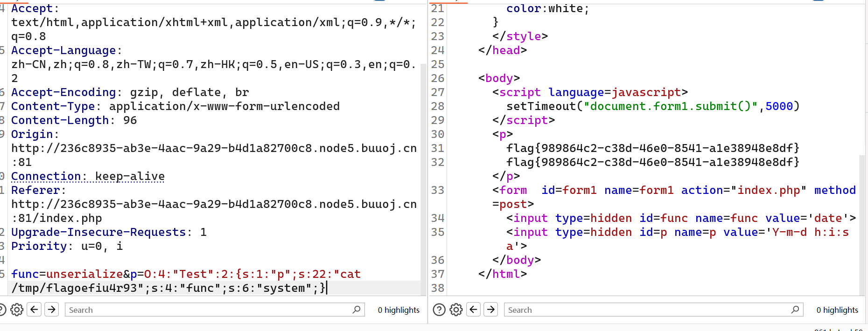Viewport: 868px width, 331px height.
Task: Go to next match in response pane
Action: pos(491,310)
